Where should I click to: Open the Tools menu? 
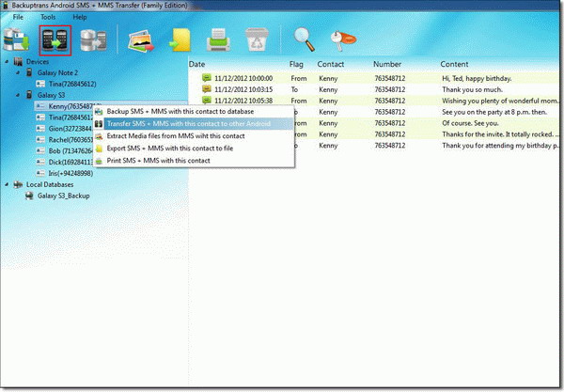tap(48, 17)
